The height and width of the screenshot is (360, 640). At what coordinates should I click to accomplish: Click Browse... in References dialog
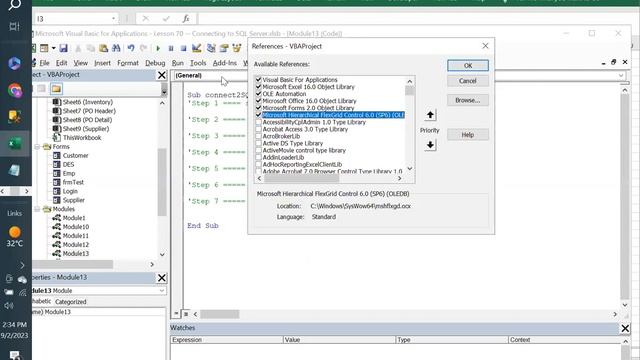468,100
